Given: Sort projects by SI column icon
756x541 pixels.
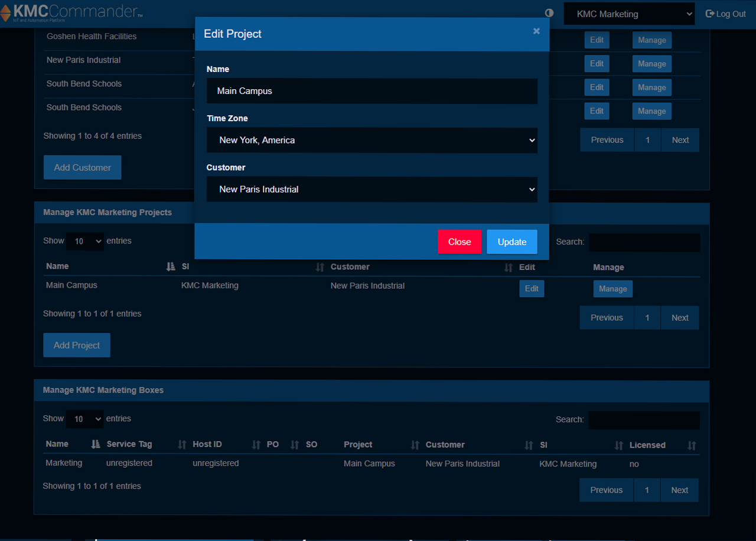Looking at the screenshot, I should pyautogui.click(x=320, y=267).
